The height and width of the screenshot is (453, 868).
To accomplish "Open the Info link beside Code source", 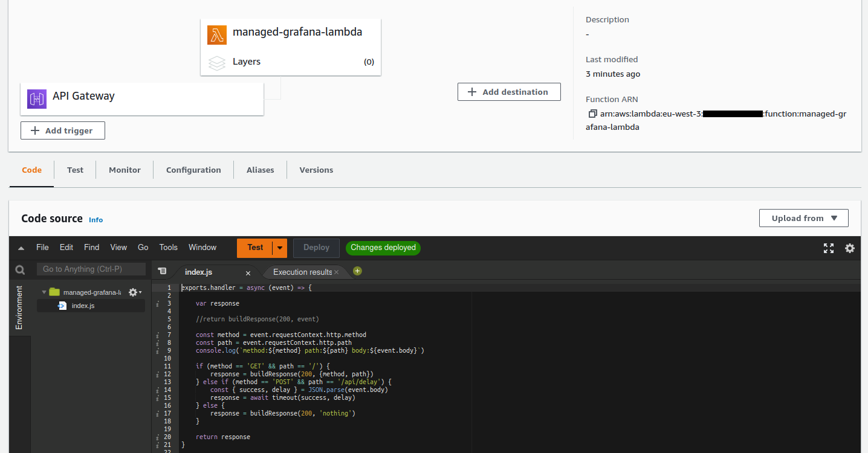I will coord(96,220).
